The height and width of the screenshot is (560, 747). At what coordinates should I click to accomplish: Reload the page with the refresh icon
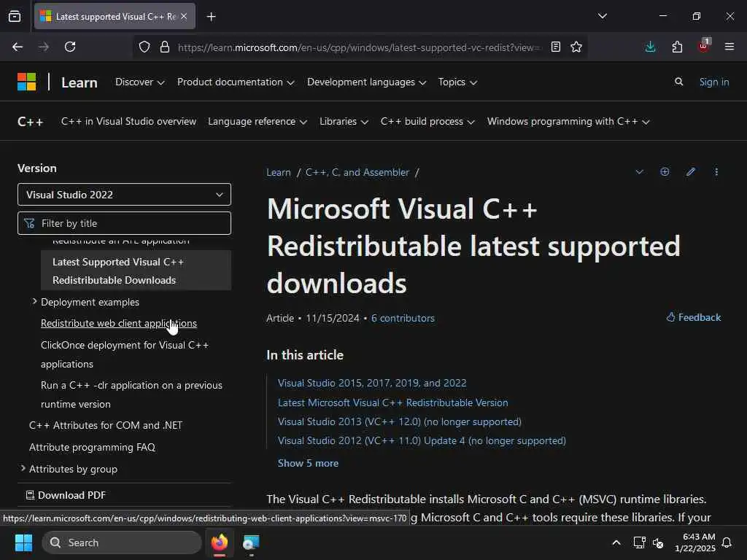70,47
